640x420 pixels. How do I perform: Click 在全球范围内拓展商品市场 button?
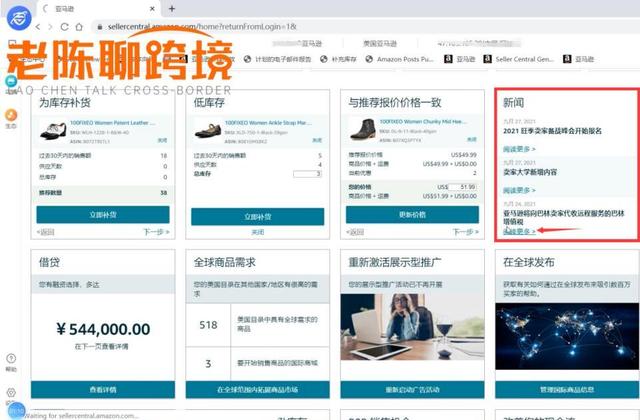pyautogui.click(x=258, y=390)
